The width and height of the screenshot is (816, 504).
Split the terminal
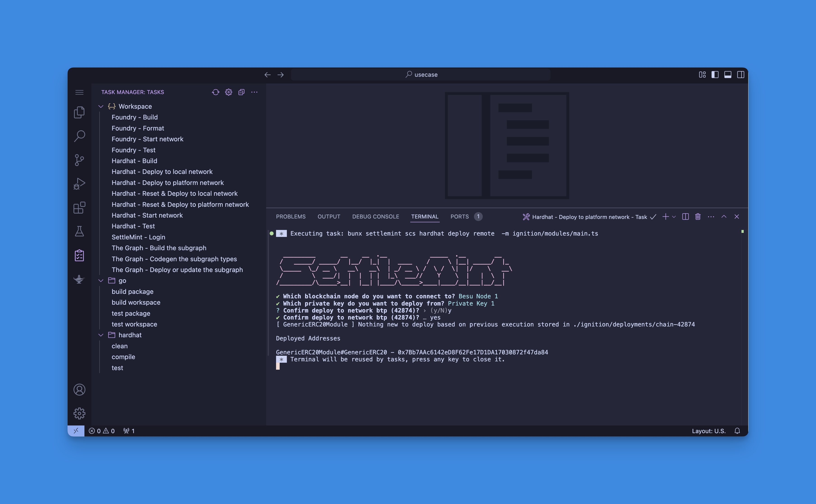click(686, 217)
